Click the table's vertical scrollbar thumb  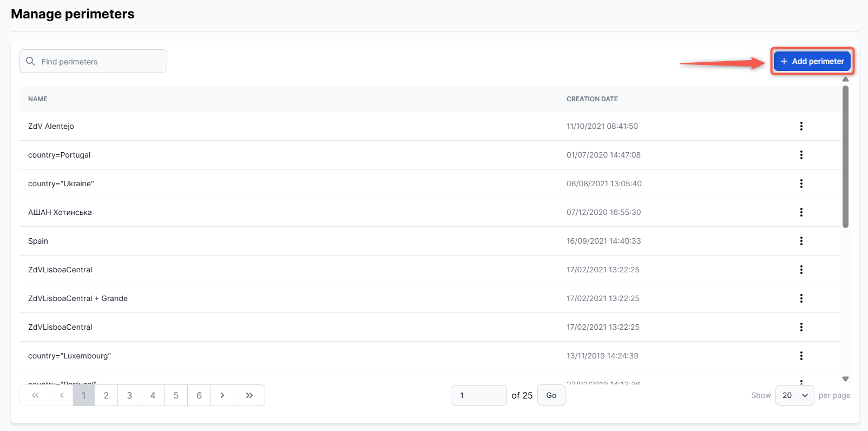tap(845, 157)
